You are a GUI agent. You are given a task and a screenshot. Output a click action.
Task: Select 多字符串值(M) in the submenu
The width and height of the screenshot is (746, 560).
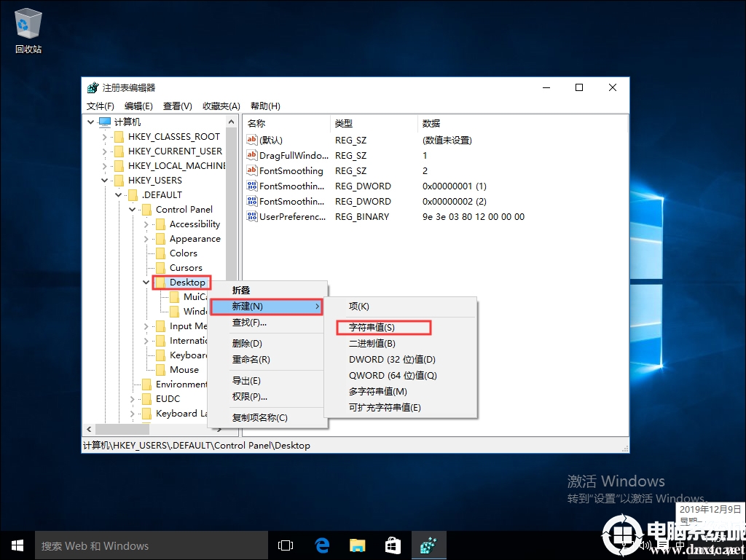click(401, 391)
